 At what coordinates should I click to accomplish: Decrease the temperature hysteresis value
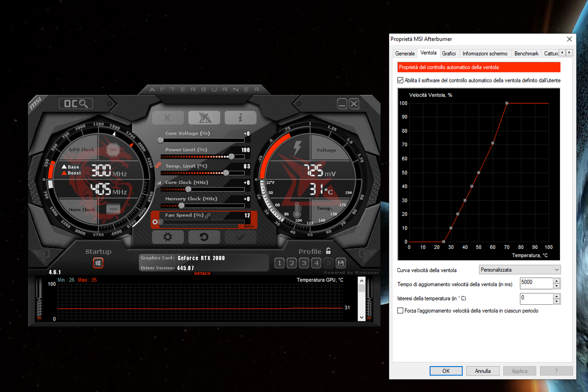click(x=557, y=301)
